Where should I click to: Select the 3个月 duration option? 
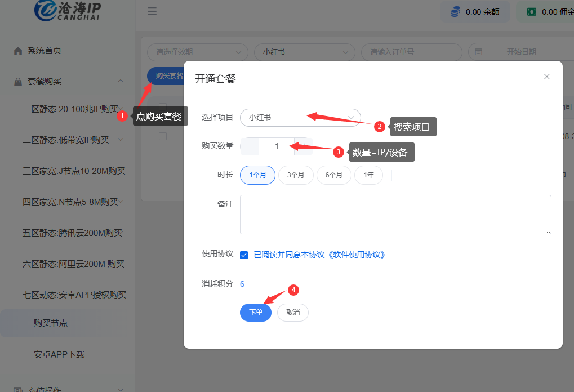click(x=296, y=175)
